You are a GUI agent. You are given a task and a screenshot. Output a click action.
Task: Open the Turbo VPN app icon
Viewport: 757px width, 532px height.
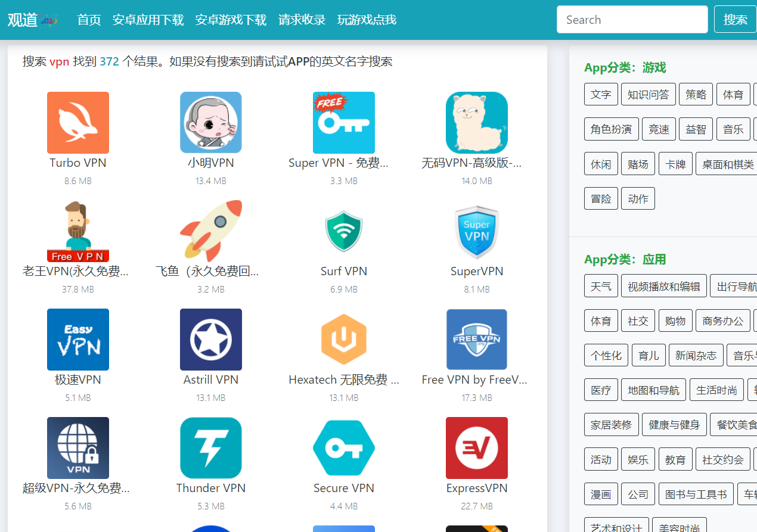coord(78,123)
